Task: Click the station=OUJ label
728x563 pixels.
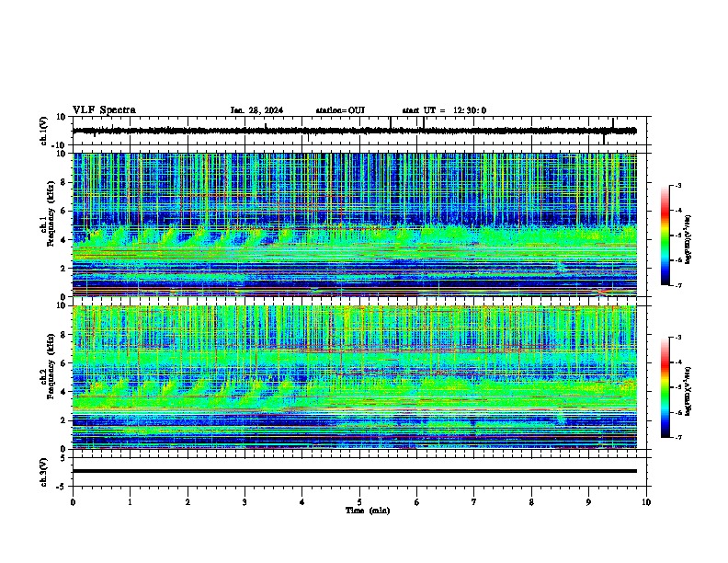Action: point(340,110)
